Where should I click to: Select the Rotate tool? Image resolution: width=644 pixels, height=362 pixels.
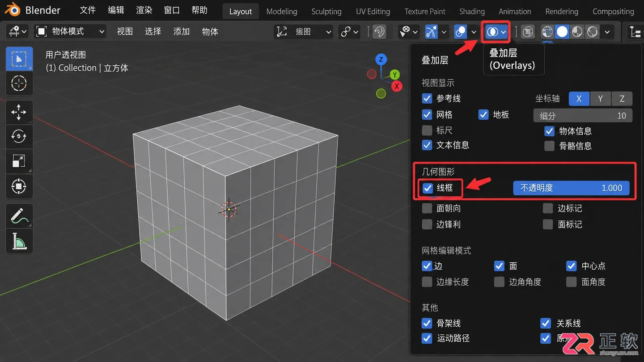[19, 136]
